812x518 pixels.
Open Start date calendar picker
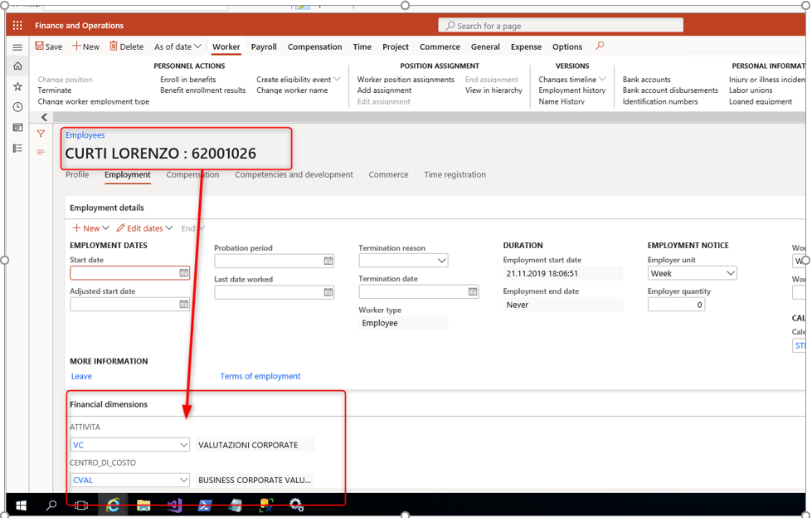(184, 273)
